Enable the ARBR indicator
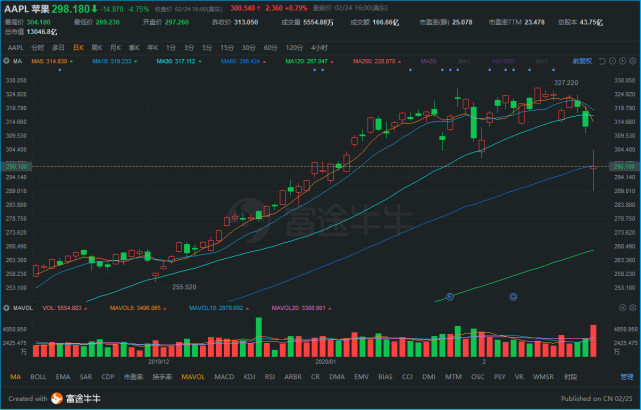 (x=293, y=377)
